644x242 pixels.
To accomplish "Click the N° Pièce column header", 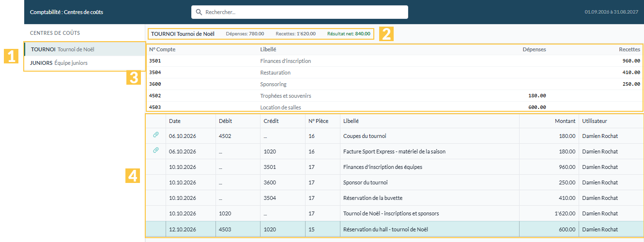I will (x=318, y=121).
